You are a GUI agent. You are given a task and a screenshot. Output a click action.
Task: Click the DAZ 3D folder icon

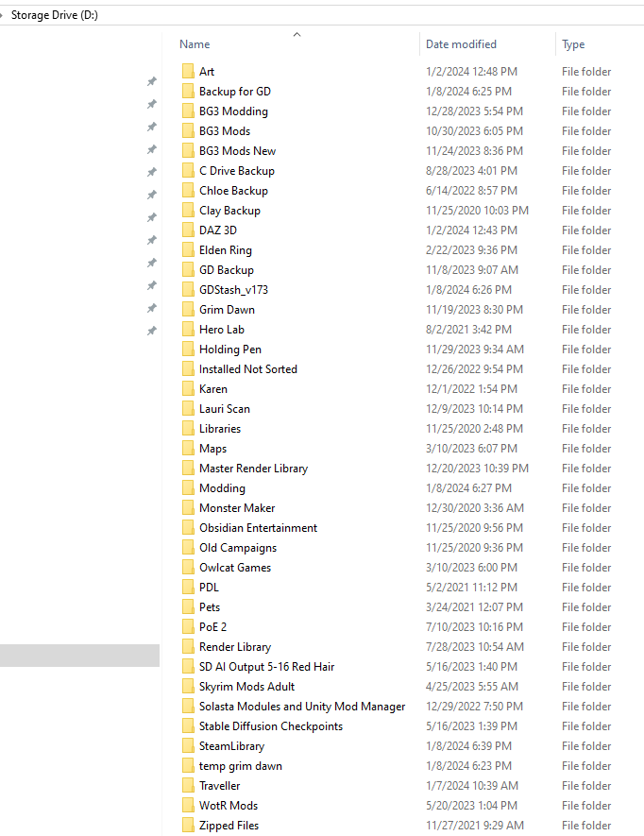(188, 230)
